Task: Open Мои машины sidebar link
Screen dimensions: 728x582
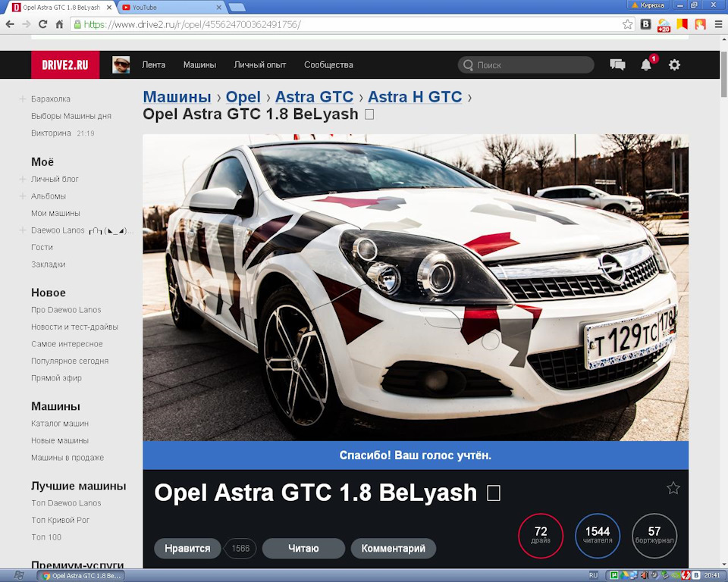Action: [x=55, y=214]
